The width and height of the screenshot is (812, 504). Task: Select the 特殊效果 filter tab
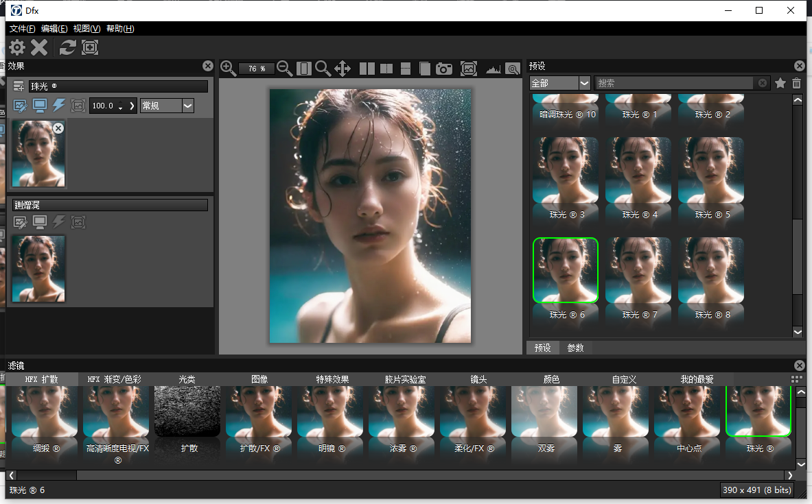(x=332, y=379)
